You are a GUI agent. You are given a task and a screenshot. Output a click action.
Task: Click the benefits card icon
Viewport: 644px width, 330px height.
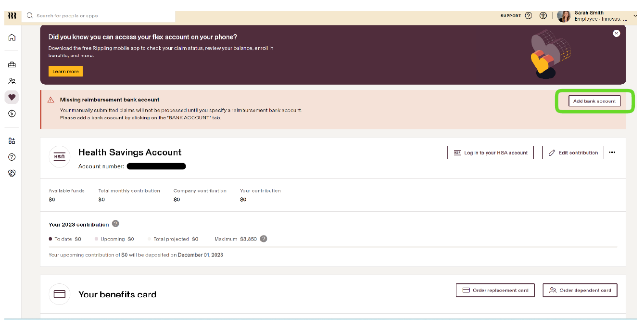[60, 294]
